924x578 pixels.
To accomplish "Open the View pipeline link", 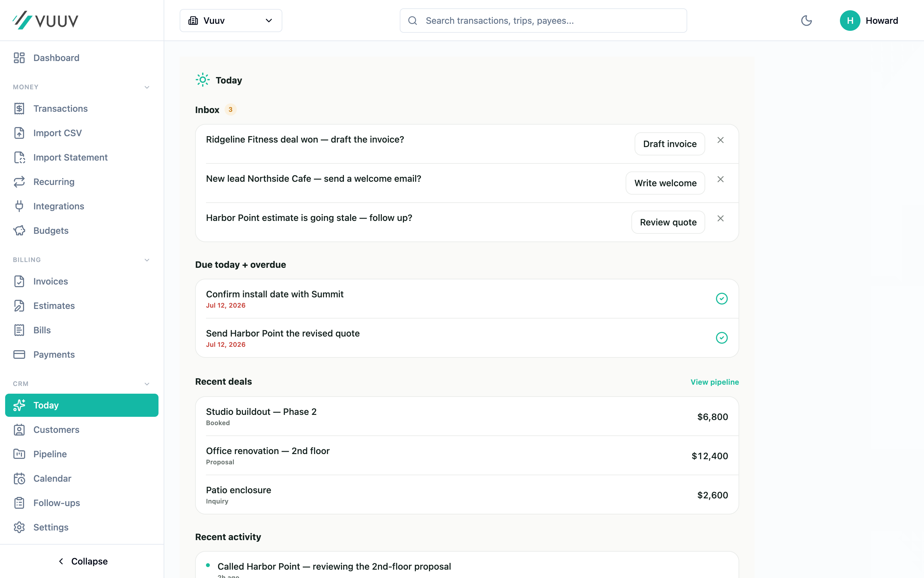I will coord(715,382).
